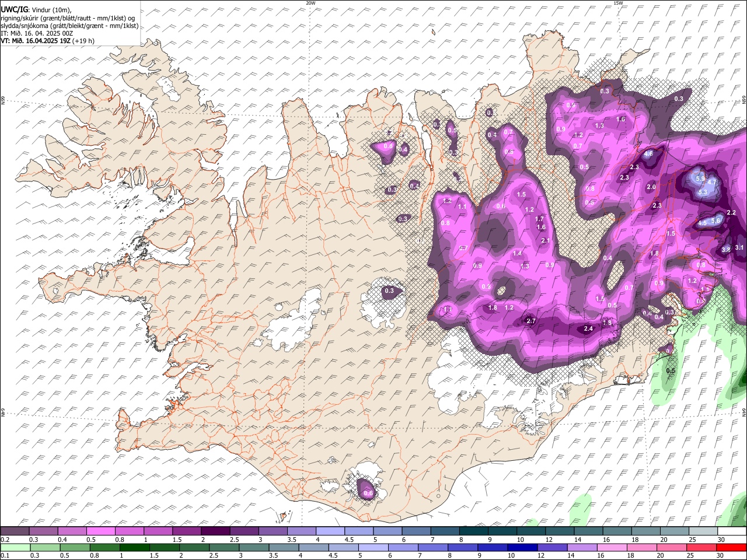The image size is (747, 560).
Task: Click the snowfall value '5.6' on the map
Action: tap(715, 220)
